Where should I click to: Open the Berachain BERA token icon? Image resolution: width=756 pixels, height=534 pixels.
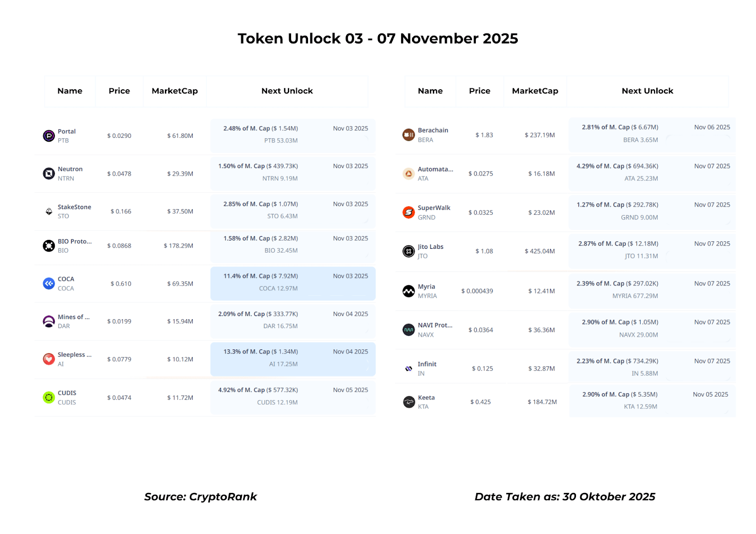[409, 135]
